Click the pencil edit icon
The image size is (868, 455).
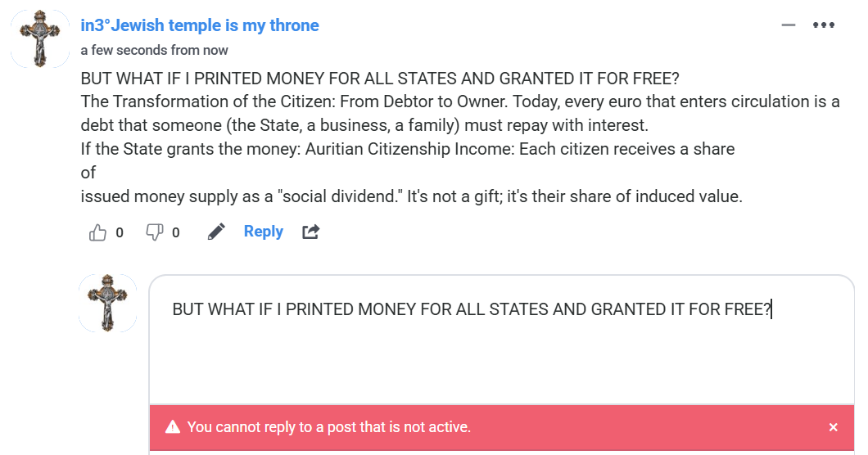coord(216,232)
